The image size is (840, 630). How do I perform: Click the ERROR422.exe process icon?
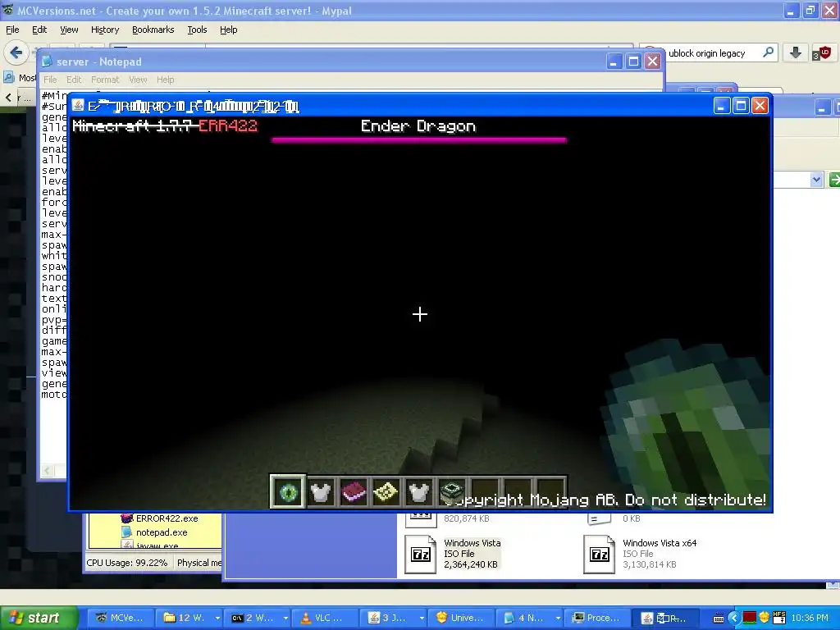(x=126, y=518)
